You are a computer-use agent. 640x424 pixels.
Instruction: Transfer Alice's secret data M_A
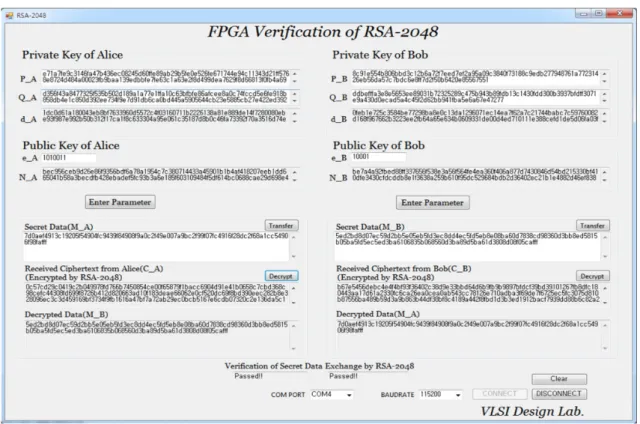point(281,226)
